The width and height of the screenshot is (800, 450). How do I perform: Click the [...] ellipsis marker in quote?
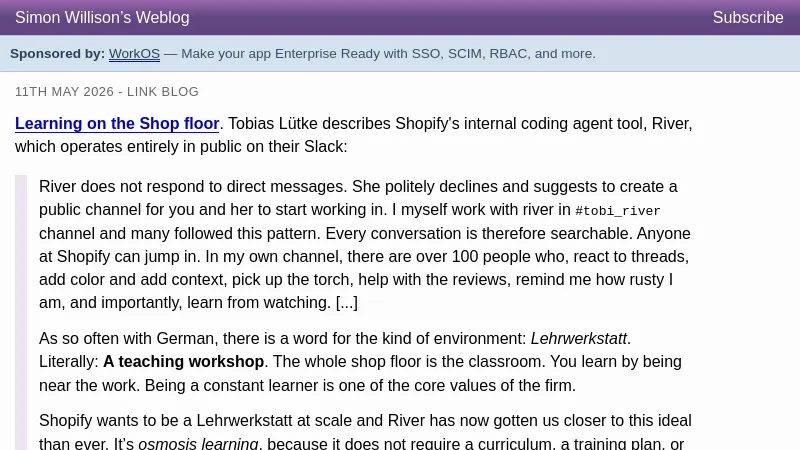click(346, 303)
